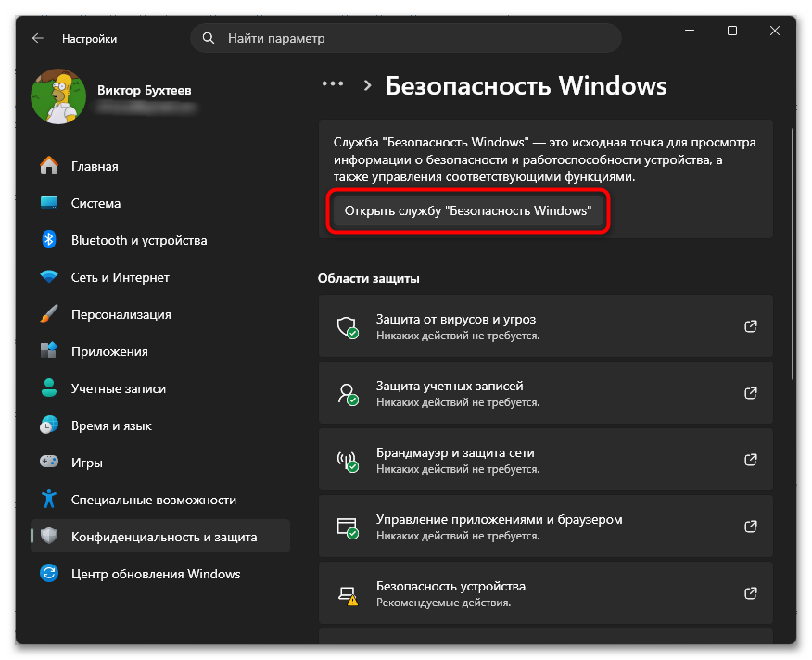Open Безопасность устройства card
The width and height of the screenshot is (812, 660).
coord(546,593)
